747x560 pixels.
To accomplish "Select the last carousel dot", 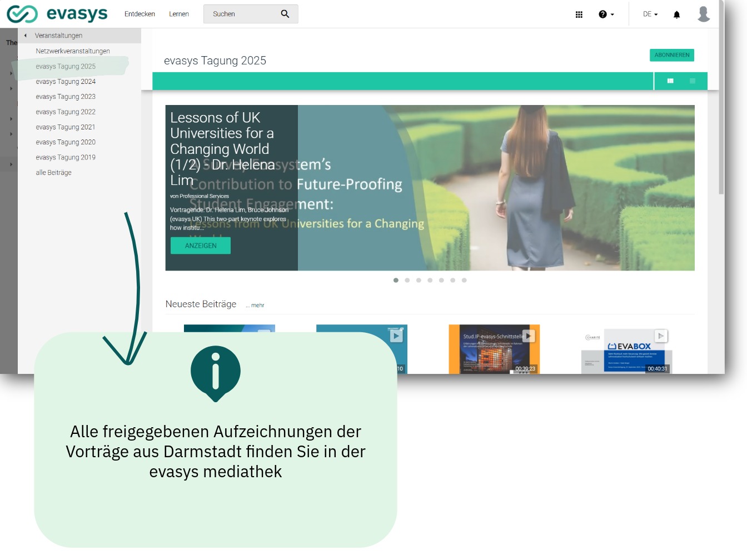I will tap(464, 281).
